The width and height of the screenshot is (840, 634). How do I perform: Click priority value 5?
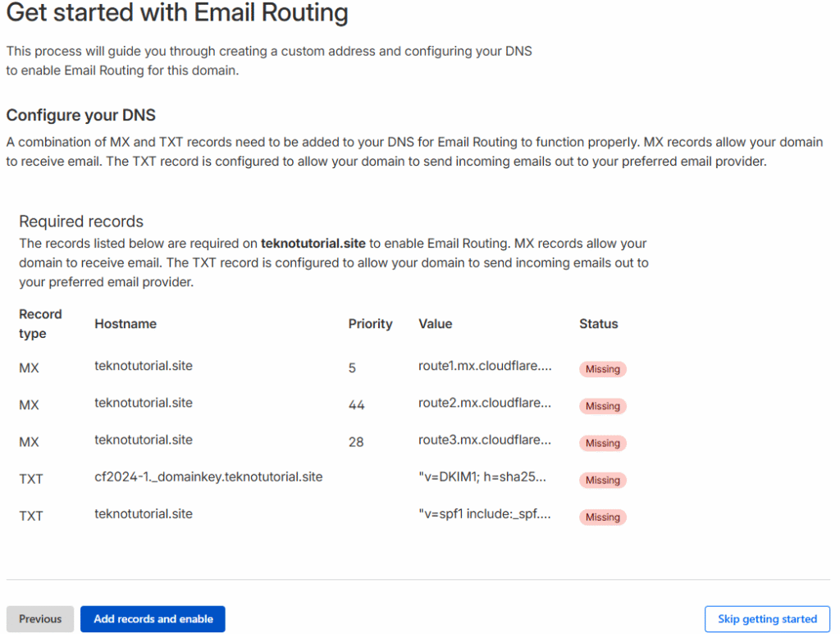click(352, 368)
